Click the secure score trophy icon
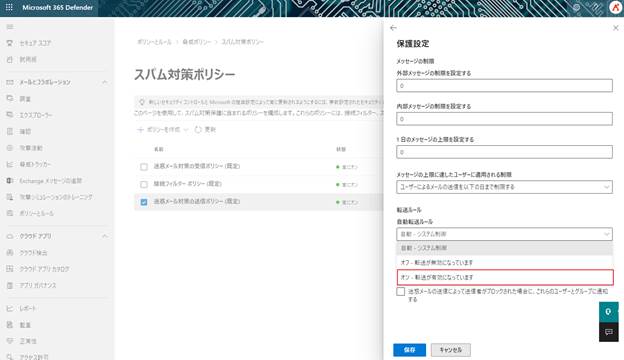The height and width of the screenshot is (360, 624). [x=10, y=43]
